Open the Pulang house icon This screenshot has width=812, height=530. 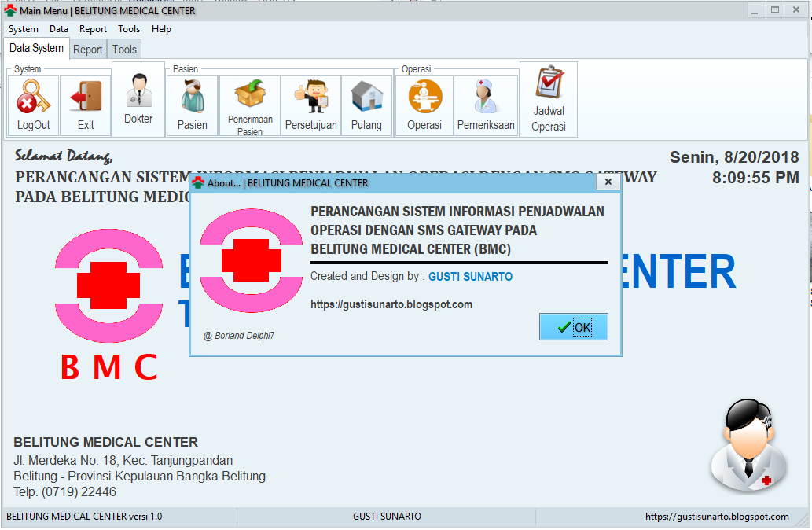[x=366, y=97]
